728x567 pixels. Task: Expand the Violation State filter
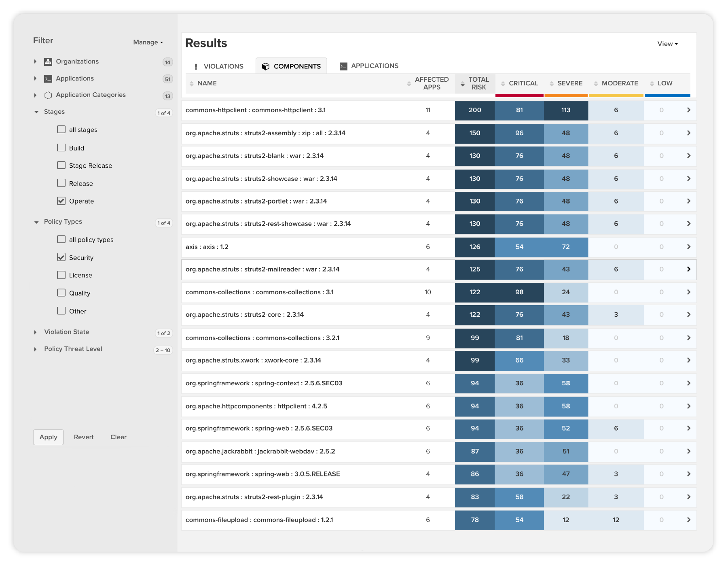point(36,332)
